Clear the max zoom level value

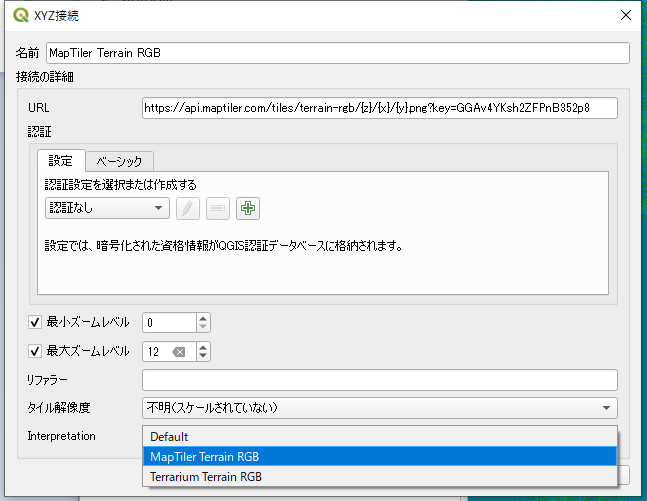[179, 352]
